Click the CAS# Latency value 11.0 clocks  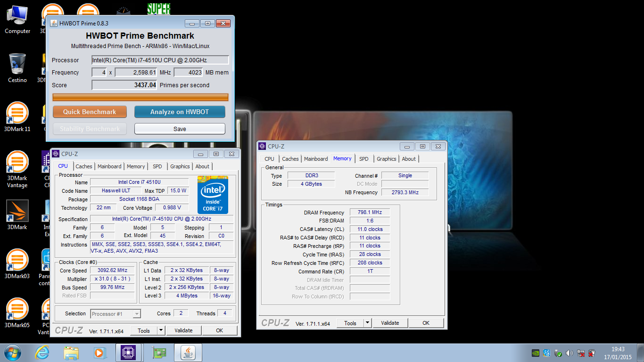(370, 229)
